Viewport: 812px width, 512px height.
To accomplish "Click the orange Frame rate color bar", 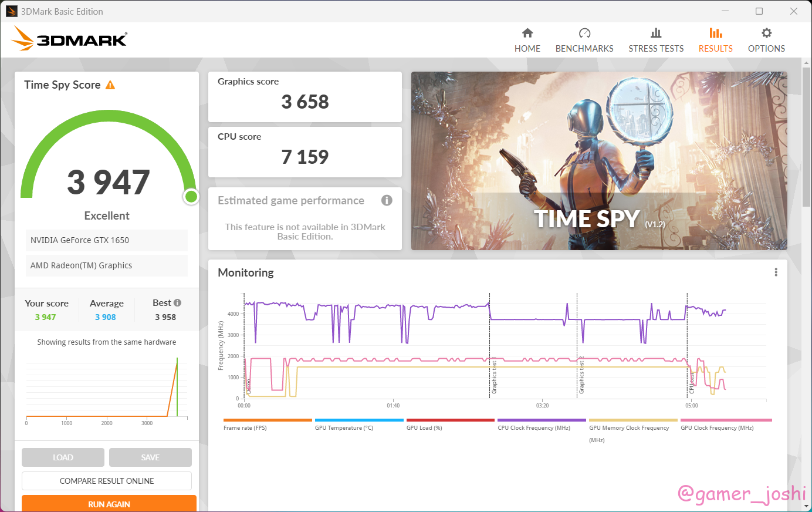I will [x=268, y=420].
